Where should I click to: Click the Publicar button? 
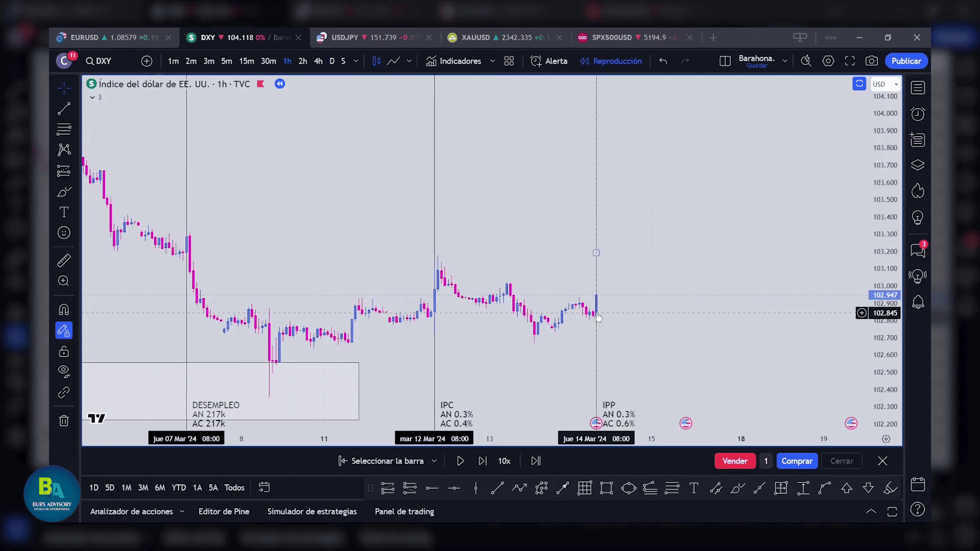[906, 61]
